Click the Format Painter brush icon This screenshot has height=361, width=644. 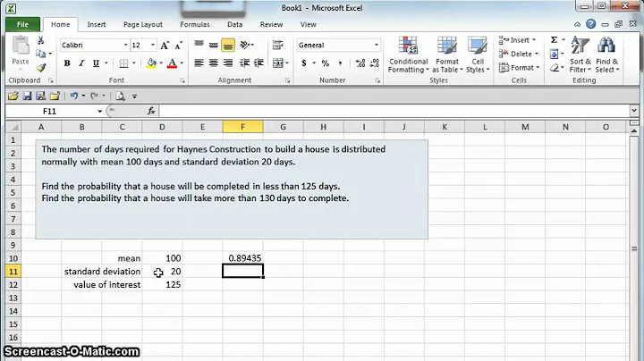click(x=40, y=68)
